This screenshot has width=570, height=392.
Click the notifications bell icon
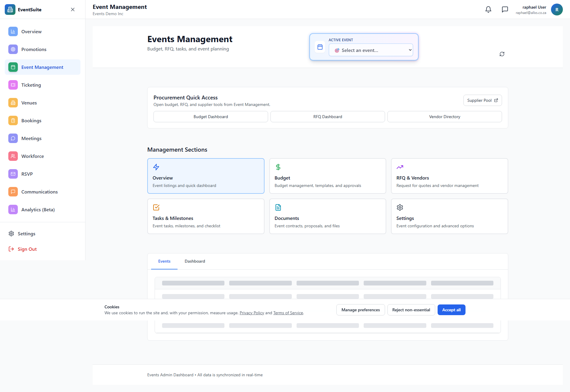click(x=488, y=9)
